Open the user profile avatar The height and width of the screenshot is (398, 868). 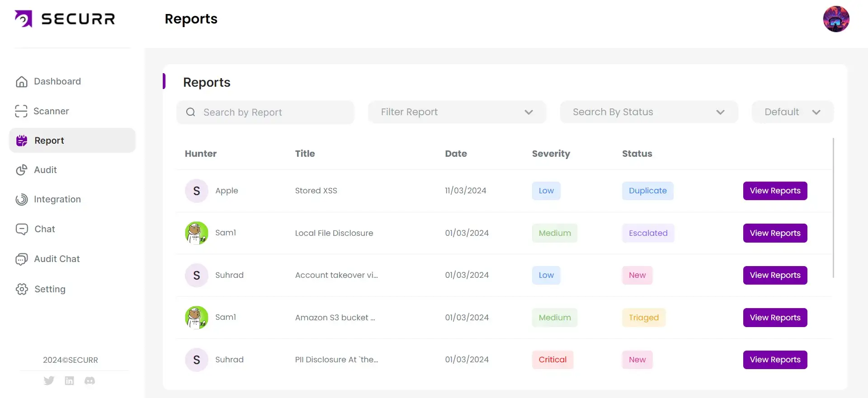[x=836, y=19]
